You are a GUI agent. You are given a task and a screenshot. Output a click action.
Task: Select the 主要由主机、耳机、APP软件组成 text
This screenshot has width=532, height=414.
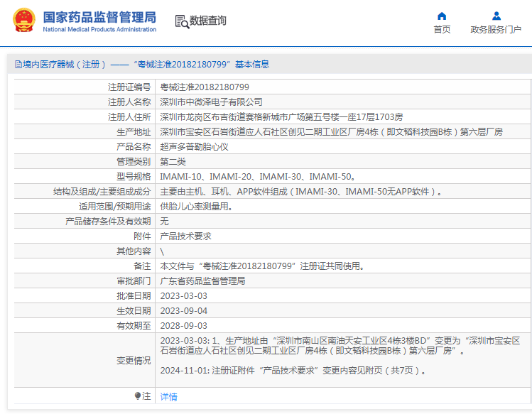coord(301,192)
